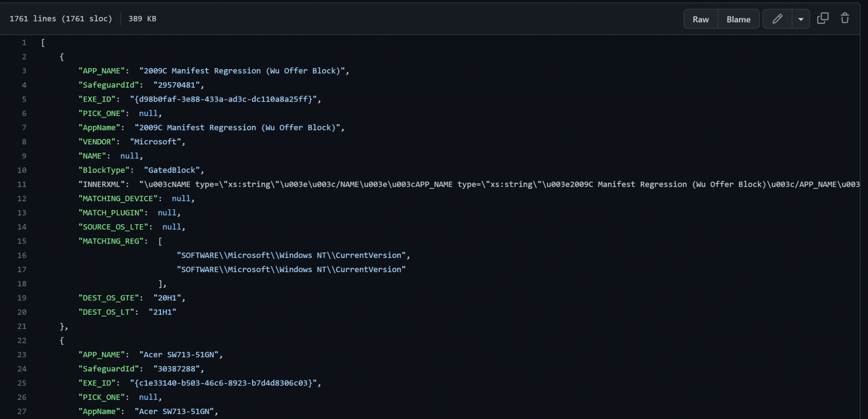Click line number 22 starting the second object
Image resolution: width=868 pixels, height=419 pixels.
pos(22,340)
